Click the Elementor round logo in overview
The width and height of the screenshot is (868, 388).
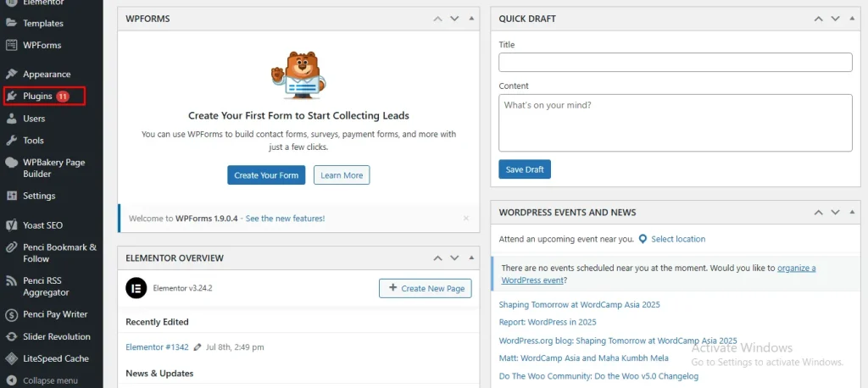(x=136, y=288)
